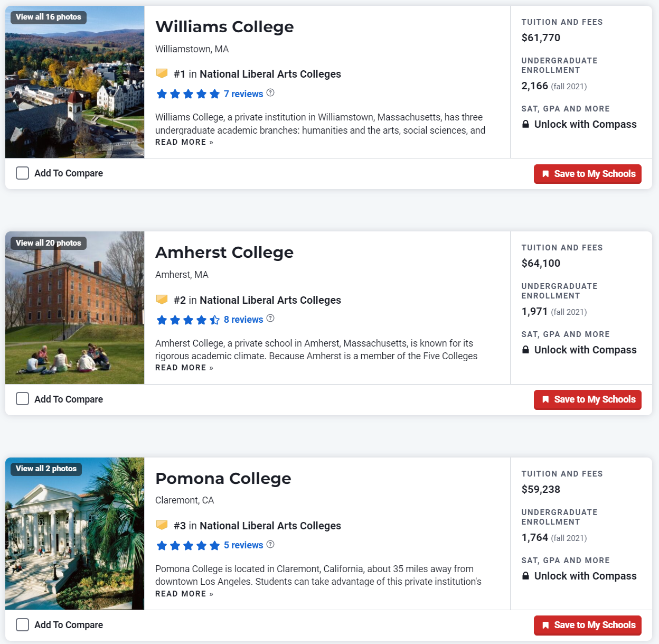Image resolution: width=659 pixels, height=644 pixels.
Task: Click the help icon beside Amherst's 8 reviews
Action: [270, 319]
